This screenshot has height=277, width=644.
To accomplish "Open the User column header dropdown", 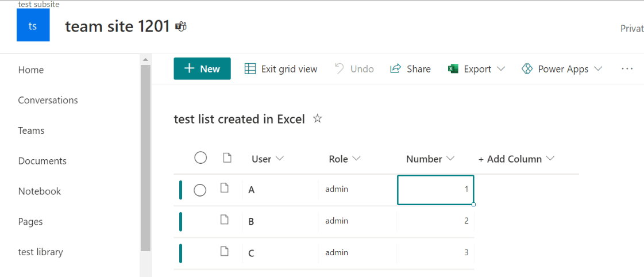I will 268,159.
